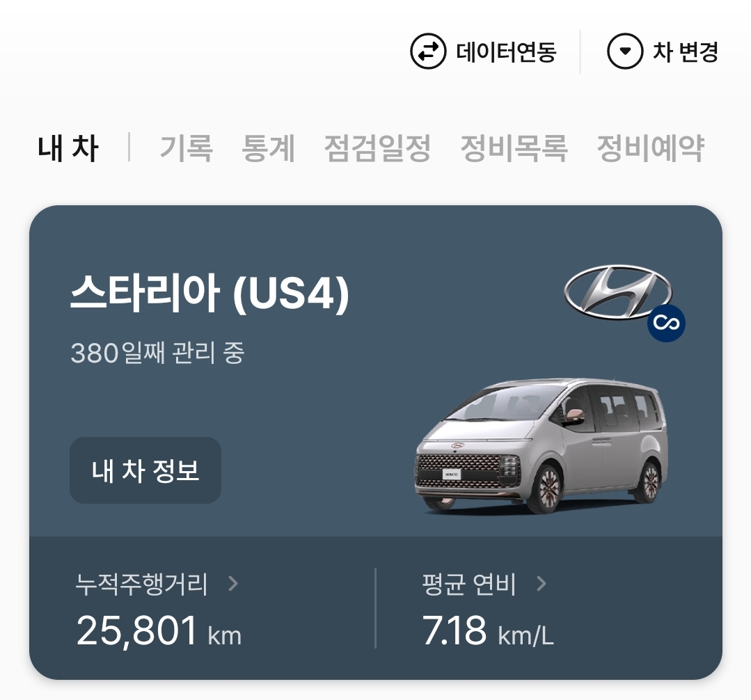Open the 정비목록 tab
The height and width of the screenshot is (700, 751).
pyautogui.click(x=514, y=148)
